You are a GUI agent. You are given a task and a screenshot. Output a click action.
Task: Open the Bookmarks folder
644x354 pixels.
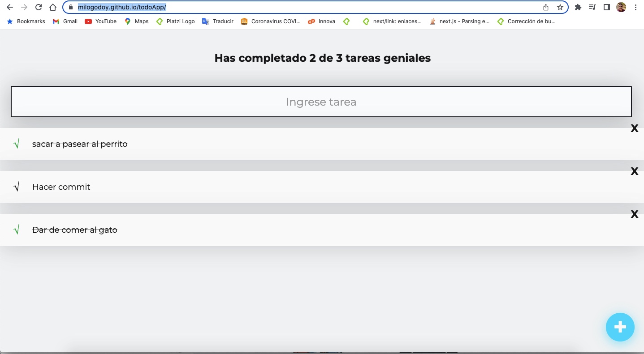[x=26, y=21]
